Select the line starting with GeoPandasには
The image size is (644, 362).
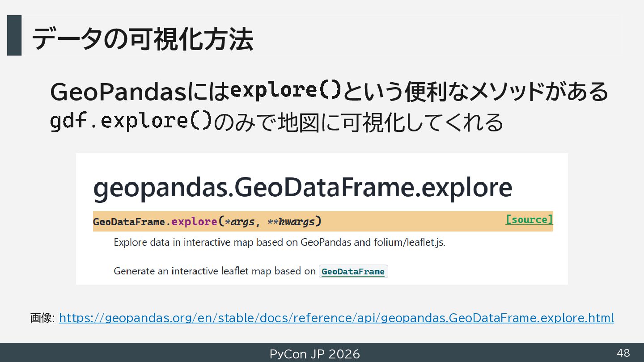coord(329,91)
